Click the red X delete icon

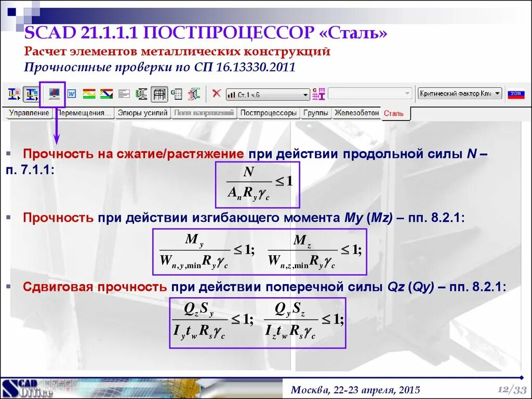(216, 93)
